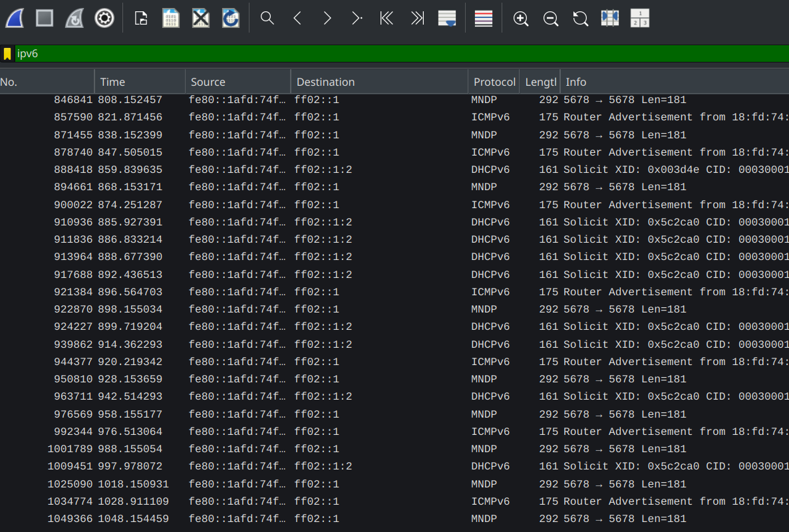Open a capture file

[x=141, y=18]
